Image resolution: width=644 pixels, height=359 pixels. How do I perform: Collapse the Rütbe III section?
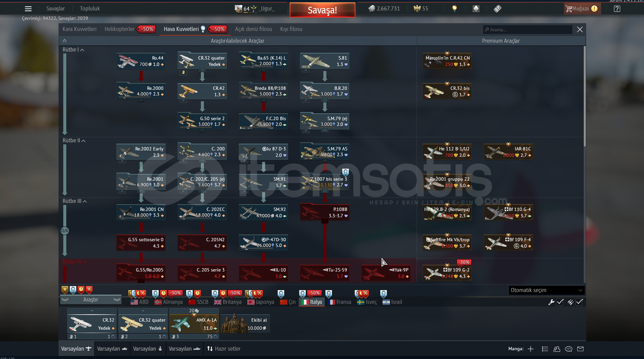point(75,201)
